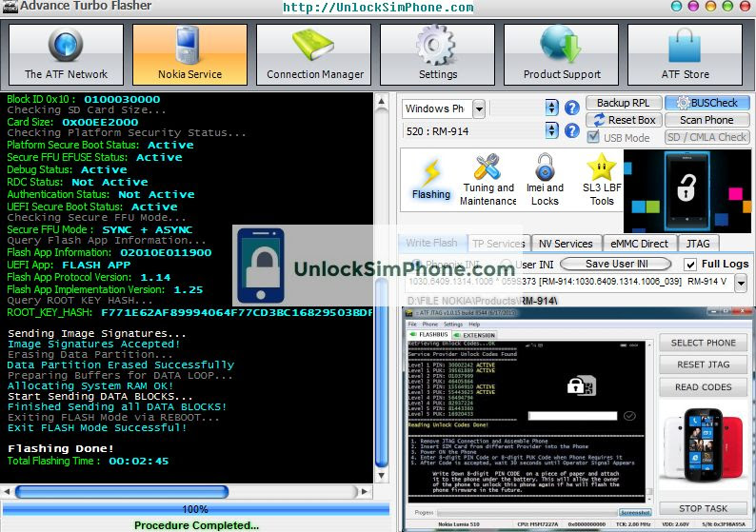Open Tuning and Maintenance tools
756x532 pixels.
pyautogui.click(x=487, y=180)
